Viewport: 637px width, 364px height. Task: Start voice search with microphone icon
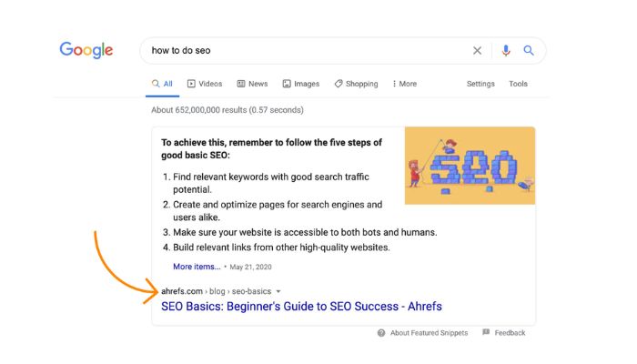pyautogui.click(x=506, y=50)
